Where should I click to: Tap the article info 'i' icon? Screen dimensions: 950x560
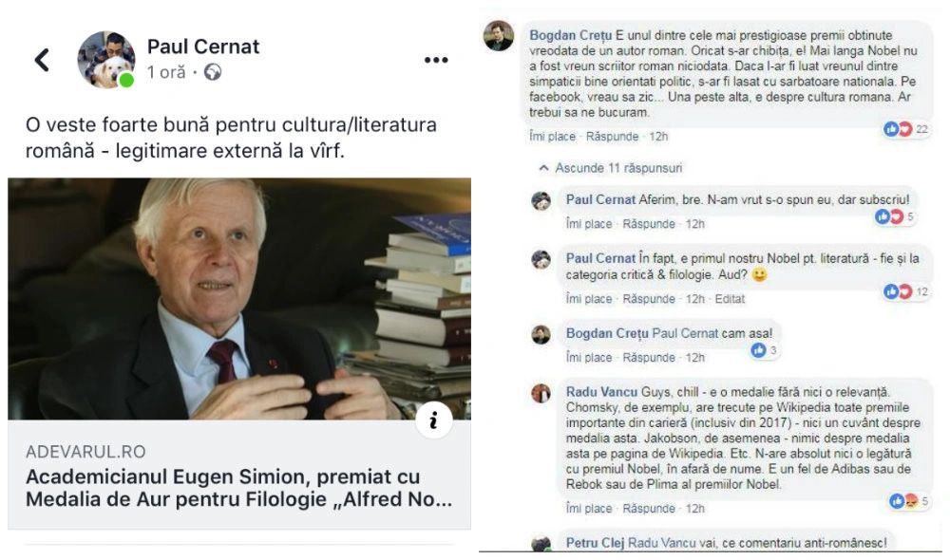pyautogui.click(x=434, y=420)
